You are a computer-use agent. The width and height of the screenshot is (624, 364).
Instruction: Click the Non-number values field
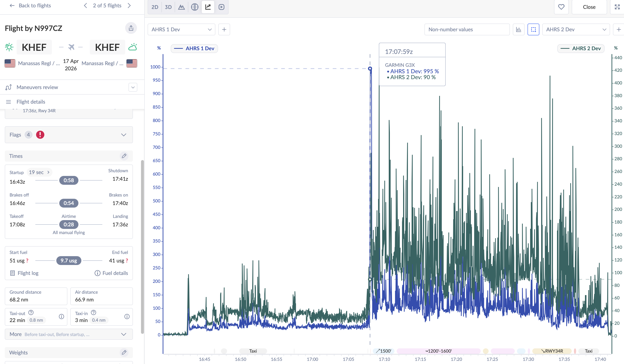coord(467,29)
